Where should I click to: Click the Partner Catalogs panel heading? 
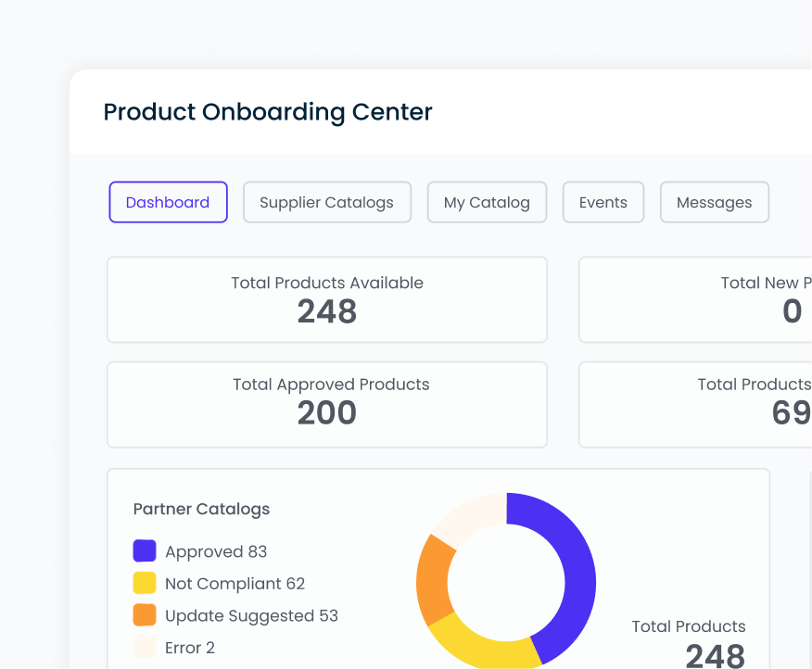201,509
